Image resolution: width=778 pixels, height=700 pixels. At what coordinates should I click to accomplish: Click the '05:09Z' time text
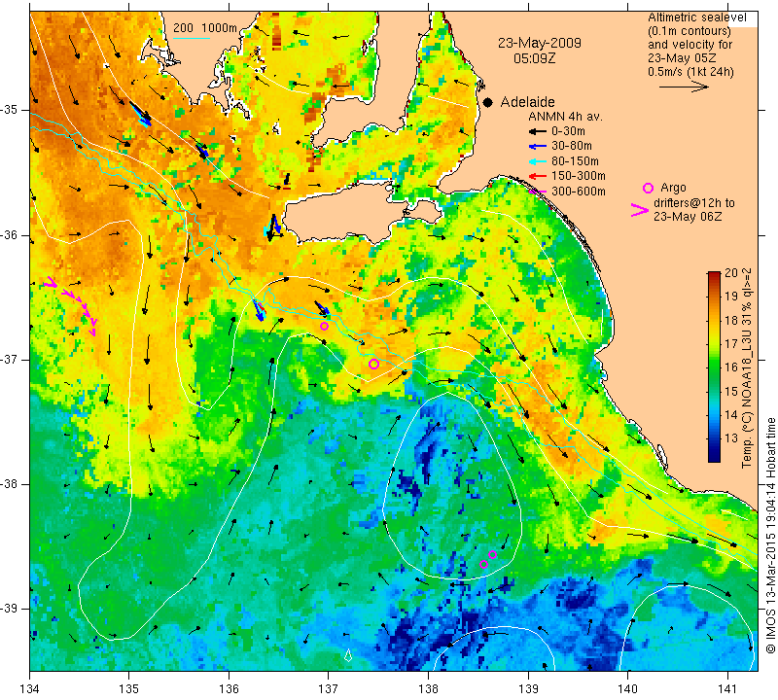[x=534, y=58]
